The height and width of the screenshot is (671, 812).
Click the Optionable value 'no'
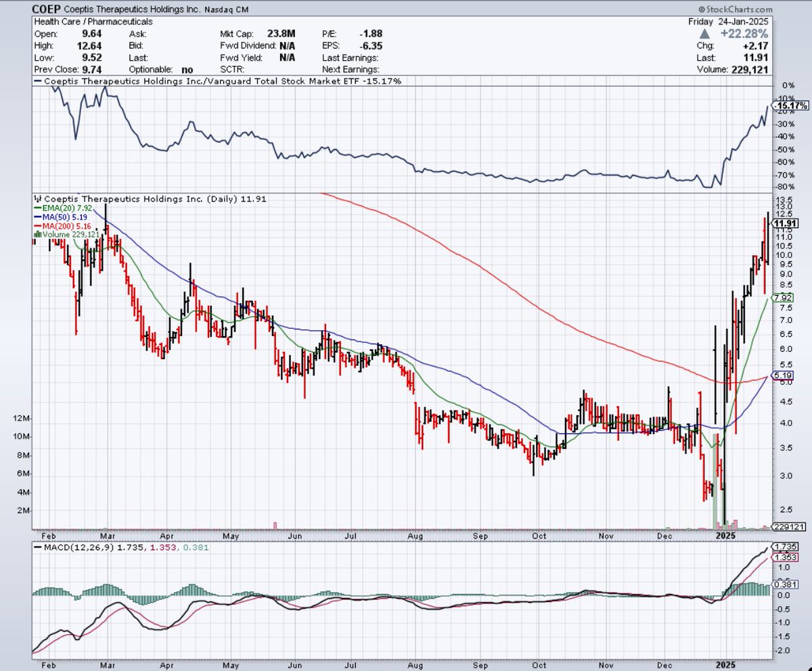[187, 70]
